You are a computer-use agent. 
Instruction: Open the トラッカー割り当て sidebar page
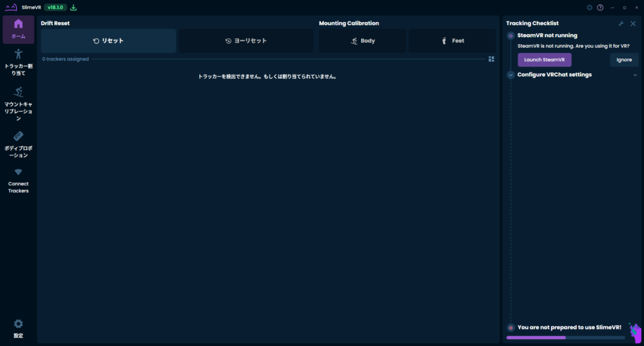tap(18, 62)
